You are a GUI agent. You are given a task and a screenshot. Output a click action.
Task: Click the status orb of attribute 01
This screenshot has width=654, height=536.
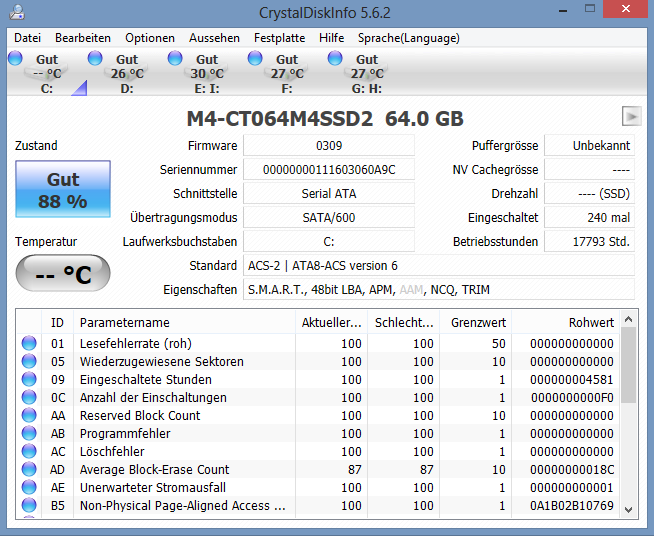29,343
